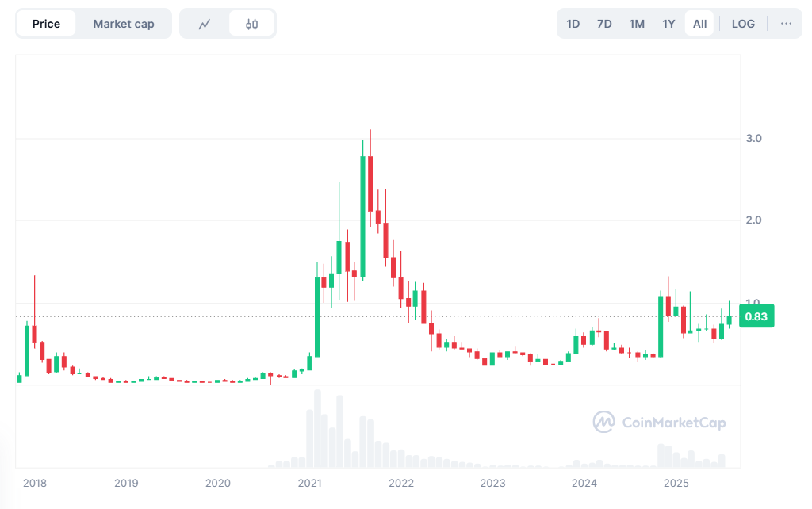Select the 7D timeframe tab
This screenshot has width=812, height=509.
pyautogui.click(x=604, y=23)
